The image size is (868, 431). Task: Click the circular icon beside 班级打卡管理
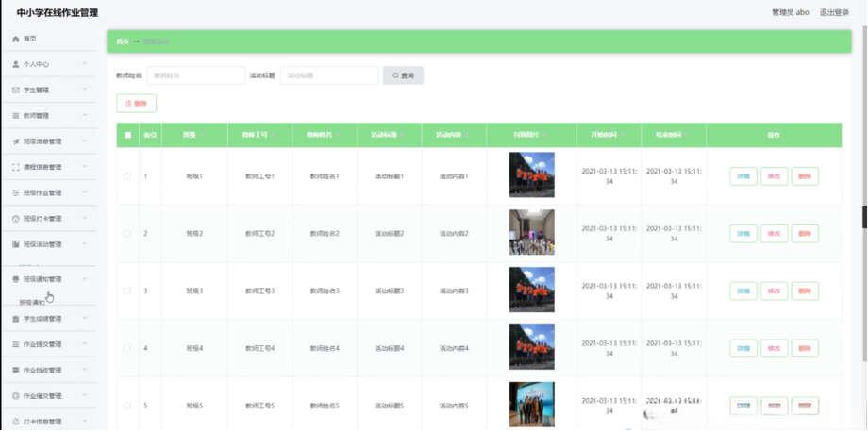click(x=15, y=219)
